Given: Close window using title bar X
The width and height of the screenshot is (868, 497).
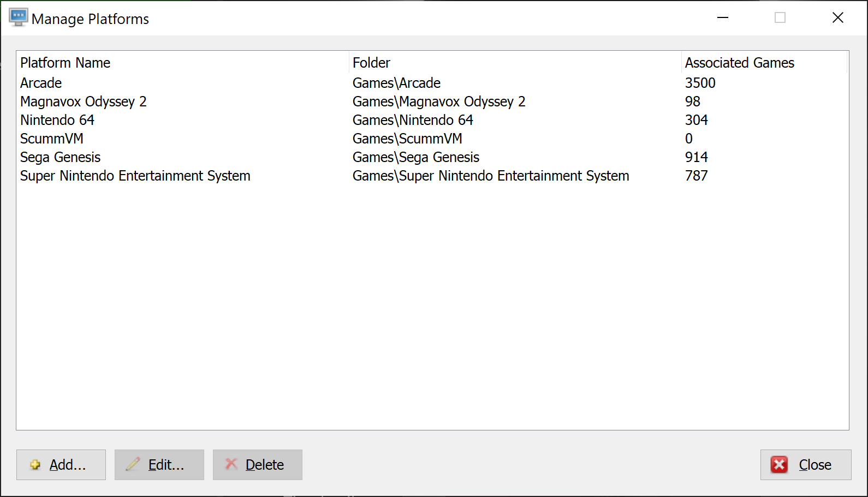Looking at the screenshot, I should [838, 18].
